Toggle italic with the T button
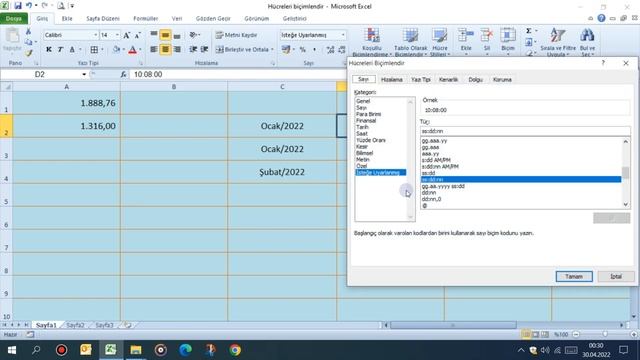This screenshot has width=640, height=360. [x=60, y=49]
